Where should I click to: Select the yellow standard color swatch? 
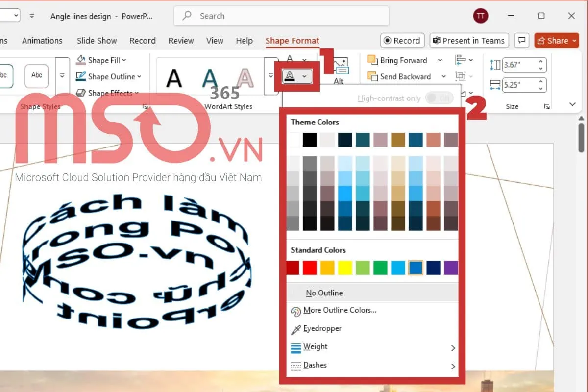tap(345, 268)
